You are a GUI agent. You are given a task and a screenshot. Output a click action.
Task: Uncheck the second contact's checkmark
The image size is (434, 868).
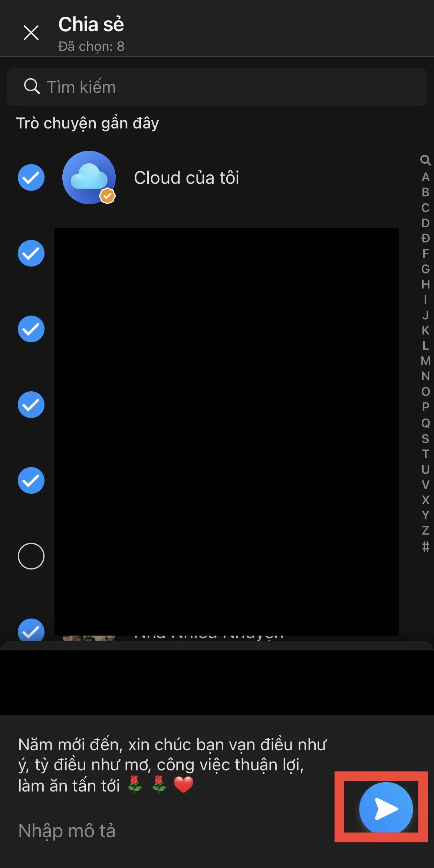point(31,253)
